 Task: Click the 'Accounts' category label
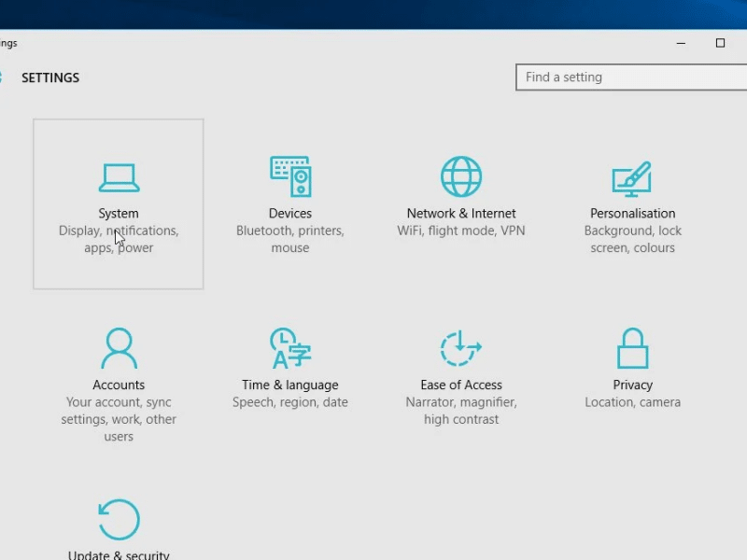(119, 385)
